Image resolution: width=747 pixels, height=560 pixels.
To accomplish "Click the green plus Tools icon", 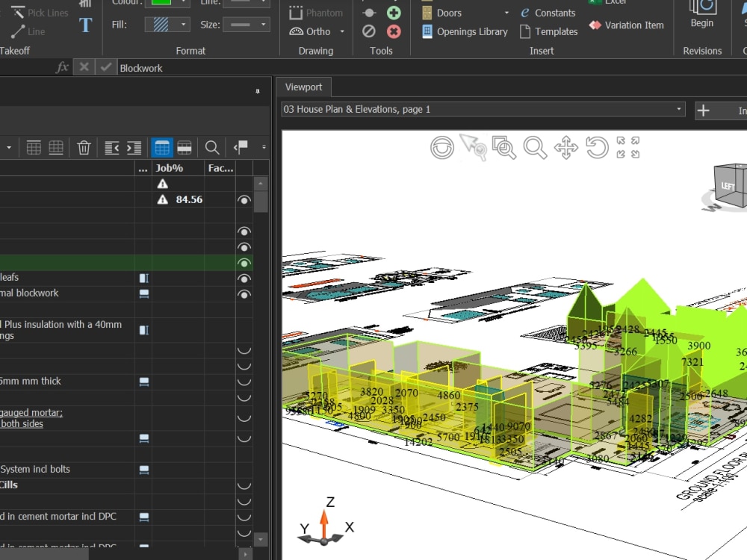I will coord(394,13).
